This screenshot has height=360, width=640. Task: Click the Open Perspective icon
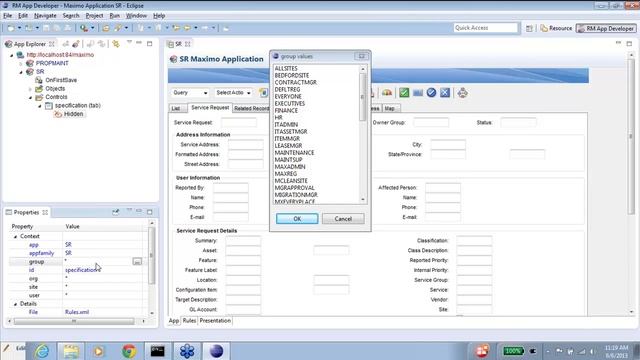point(529,28)
